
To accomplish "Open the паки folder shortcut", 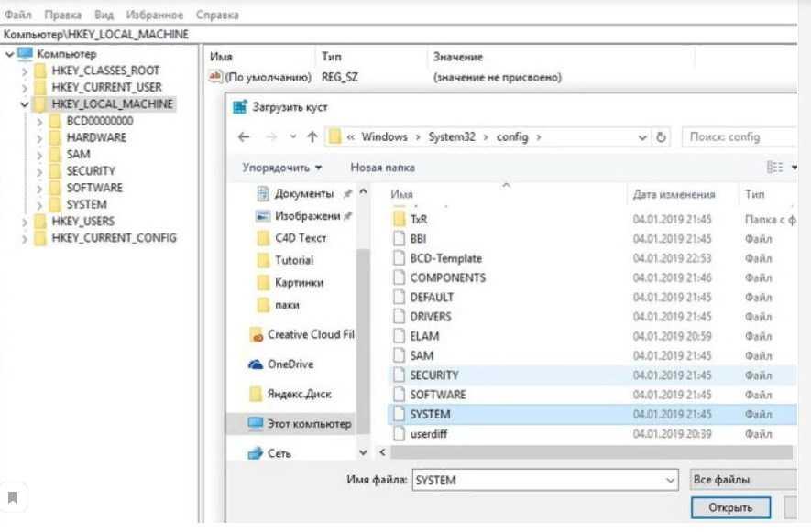I will pos(287,305).
